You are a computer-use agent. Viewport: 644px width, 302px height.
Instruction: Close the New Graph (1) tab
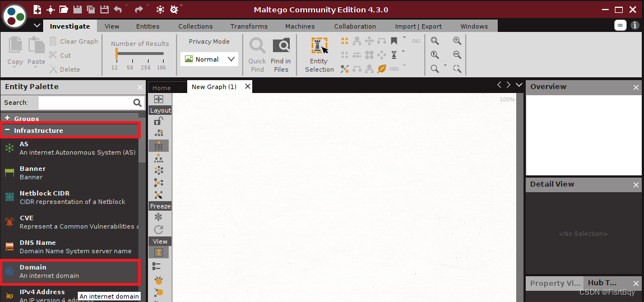point(247,87)
